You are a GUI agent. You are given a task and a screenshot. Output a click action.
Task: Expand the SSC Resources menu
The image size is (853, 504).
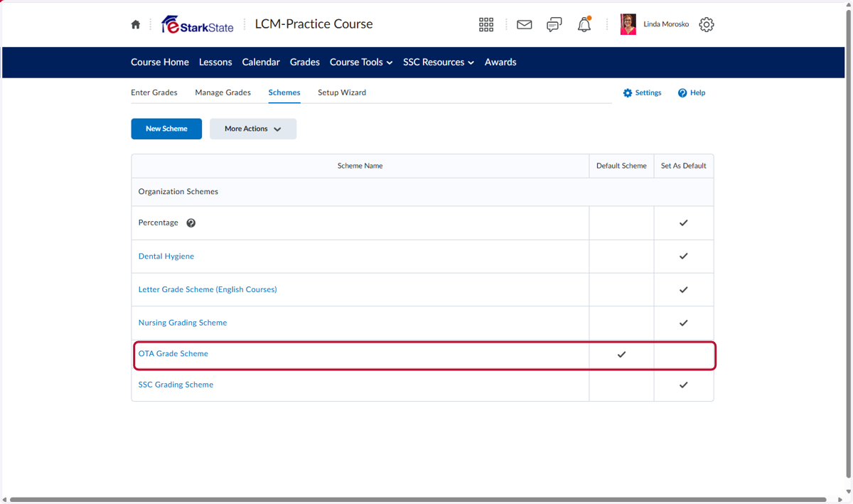[x=439, y=63]
